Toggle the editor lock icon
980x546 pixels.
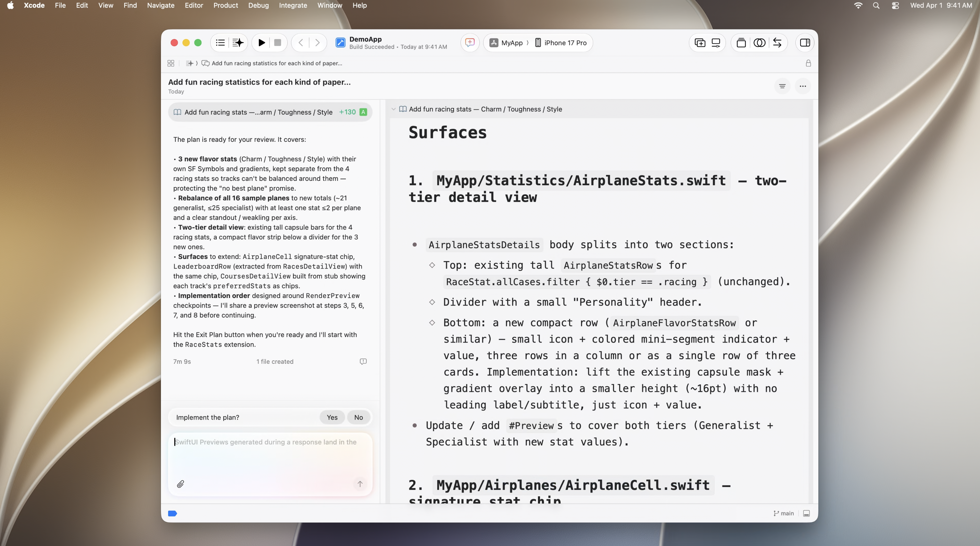pyautogui.click(x=808, y=63)
